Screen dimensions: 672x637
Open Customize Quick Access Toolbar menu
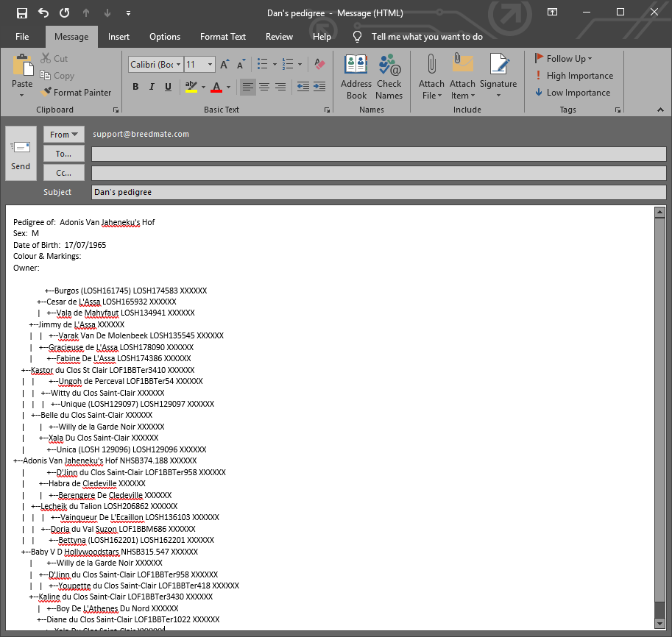[128, 13]
